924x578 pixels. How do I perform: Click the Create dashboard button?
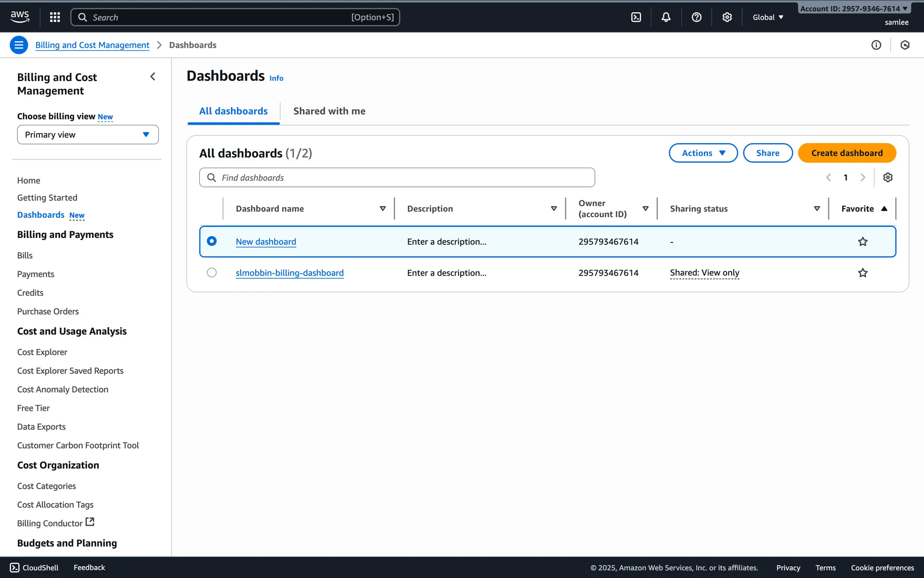coord(847,153)
